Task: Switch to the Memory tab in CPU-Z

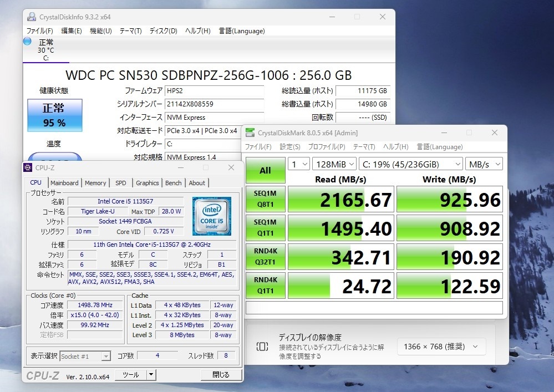Action: pos(95,183)
